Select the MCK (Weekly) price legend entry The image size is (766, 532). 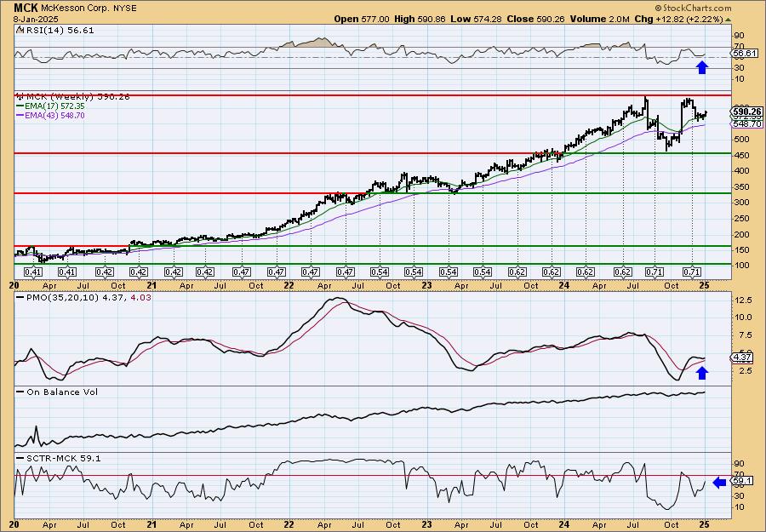73,97
